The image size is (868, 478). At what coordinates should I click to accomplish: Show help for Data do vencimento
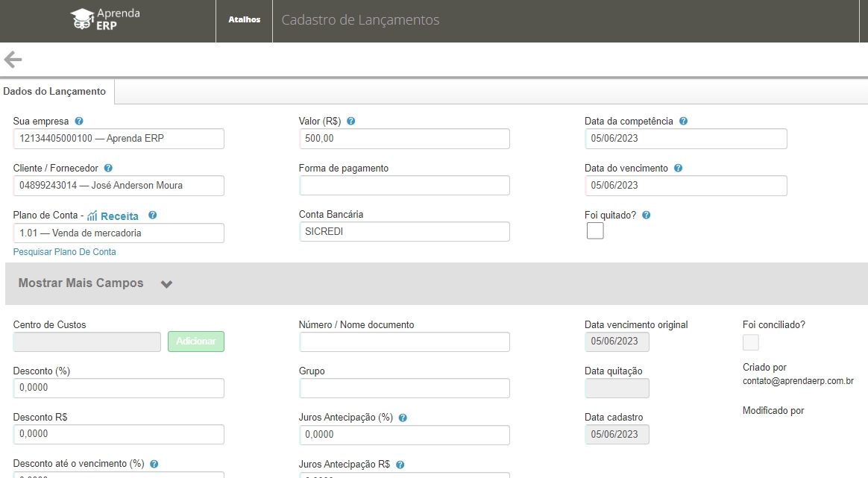(x=678, y=169)
